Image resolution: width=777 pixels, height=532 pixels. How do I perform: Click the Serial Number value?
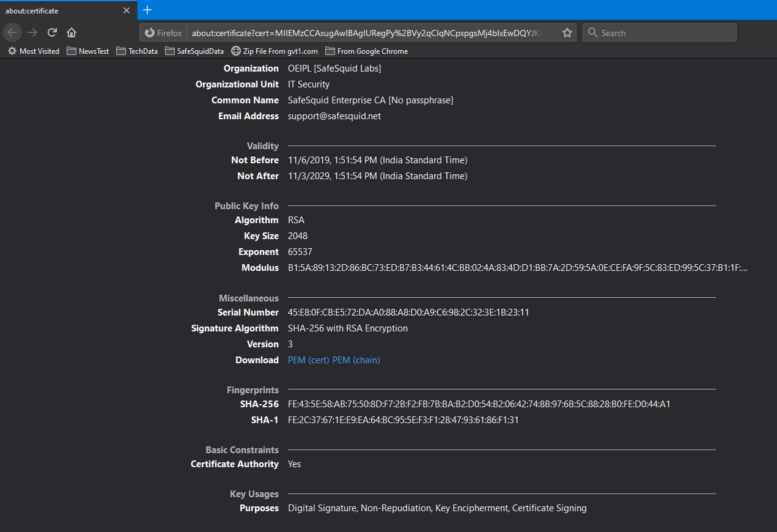point(408,312)
